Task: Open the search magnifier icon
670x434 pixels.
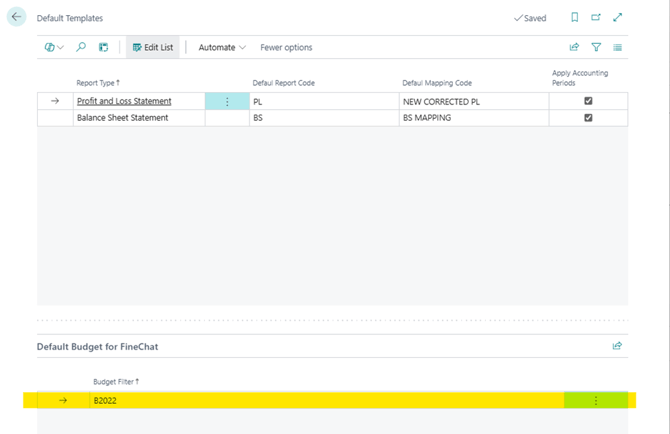Action: tap(81, 47)
